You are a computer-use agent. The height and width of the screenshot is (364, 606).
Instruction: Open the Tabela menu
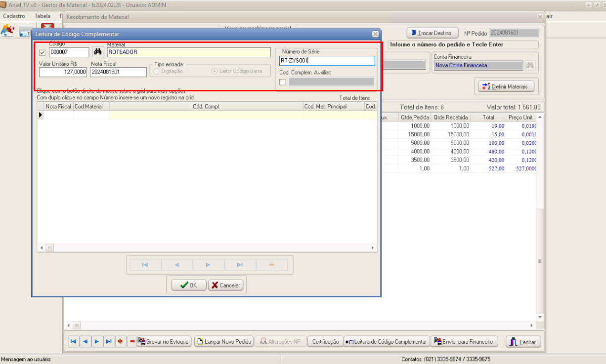43,16
